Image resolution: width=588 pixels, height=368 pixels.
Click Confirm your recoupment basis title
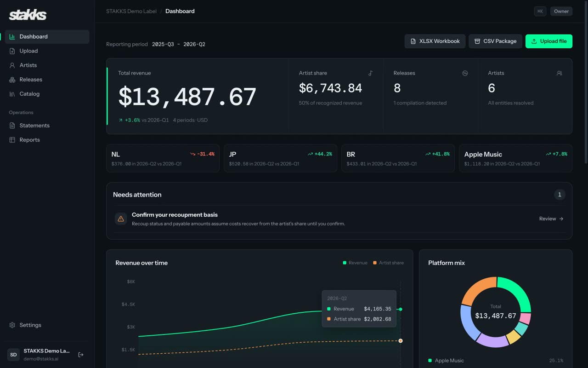click(175, 215)
